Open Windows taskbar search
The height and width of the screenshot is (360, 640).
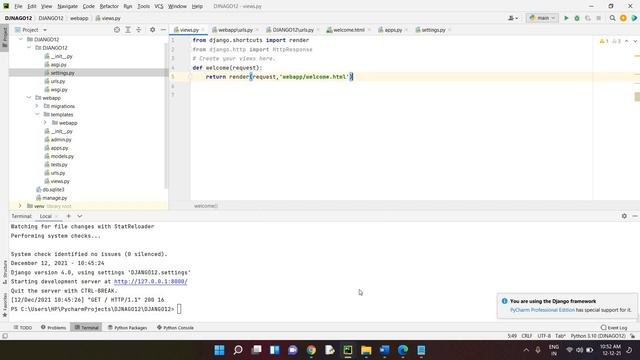click(x=238, y=350)
